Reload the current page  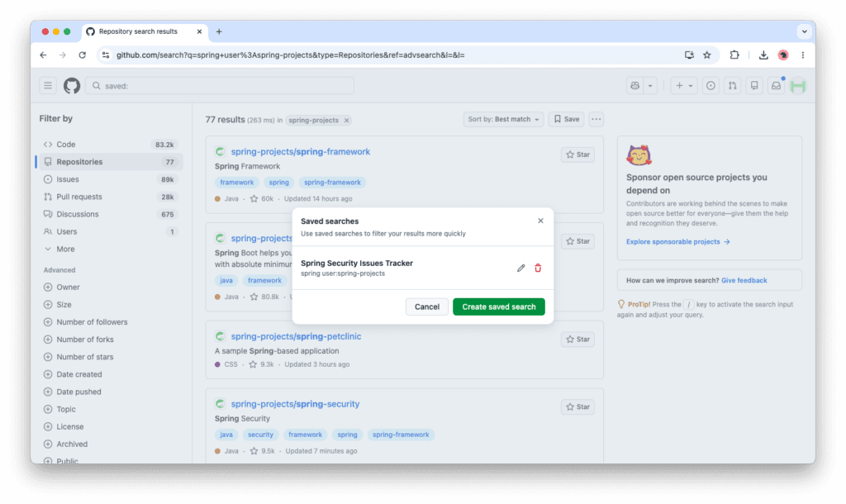pos(82,55)
